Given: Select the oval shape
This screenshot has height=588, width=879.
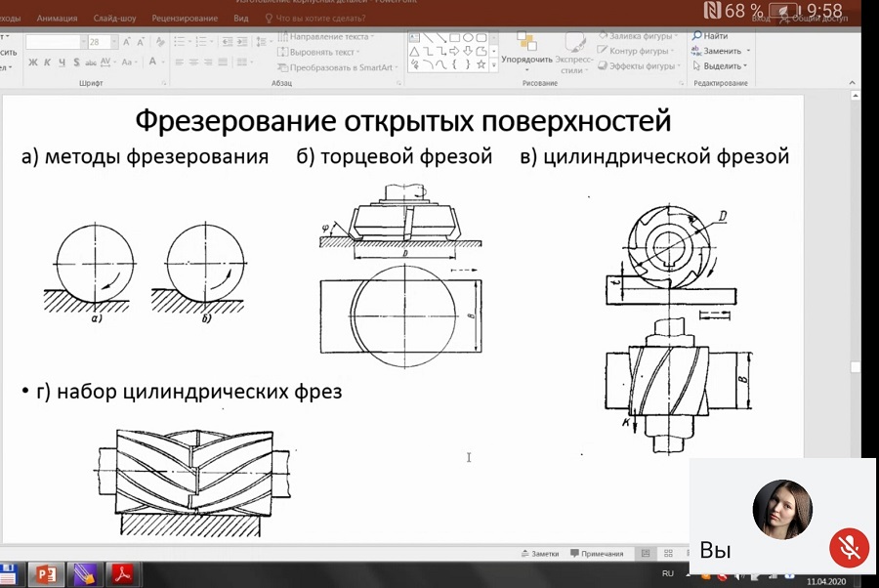Looking at the screenshot, I should (468, 38).
